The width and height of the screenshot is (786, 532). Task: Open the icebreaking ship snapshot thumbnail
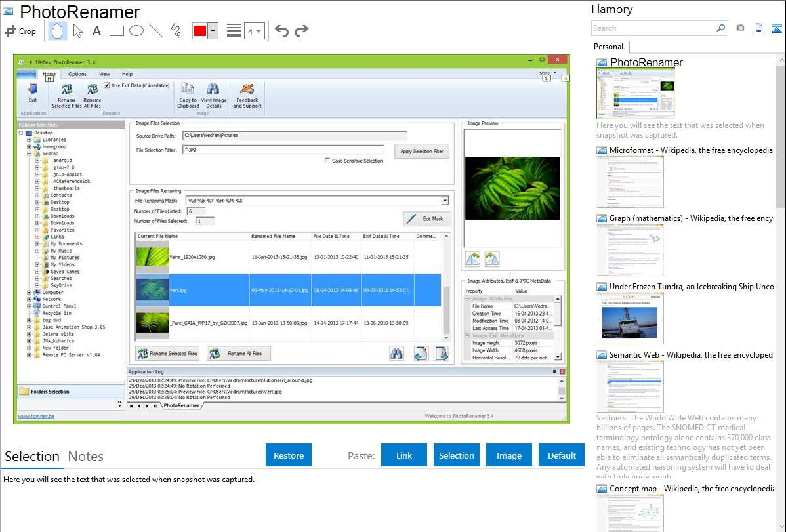point(630,318)
